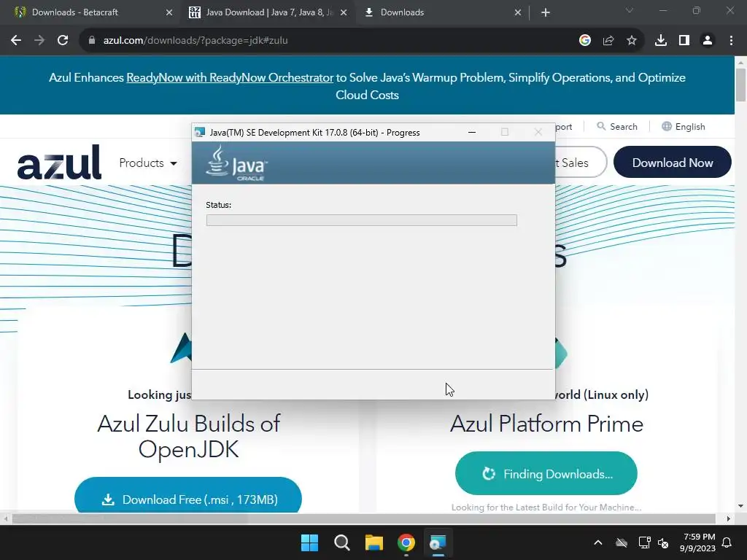Viewport: 747px width, 560px height.
Task: Click scroll-down arrow of page scrollbar
Action: pyautogui.click(x=740, y=506)
